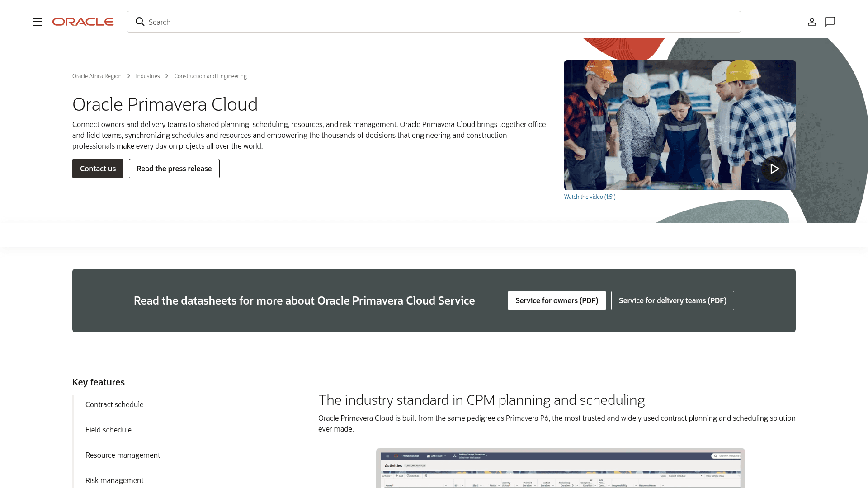Viewport: 868px width, 488px height.
Task: Play the video with the play icon
Action: [x=774, y=169]
